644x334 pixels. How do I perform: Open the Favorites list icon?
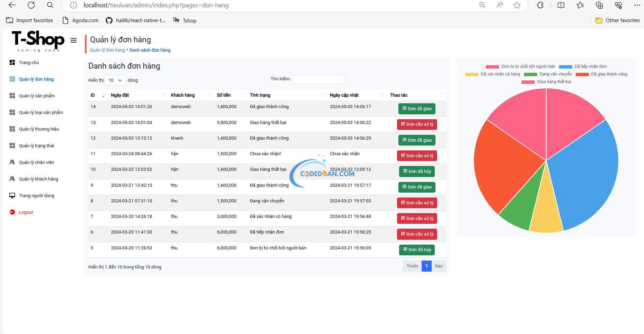580,5
